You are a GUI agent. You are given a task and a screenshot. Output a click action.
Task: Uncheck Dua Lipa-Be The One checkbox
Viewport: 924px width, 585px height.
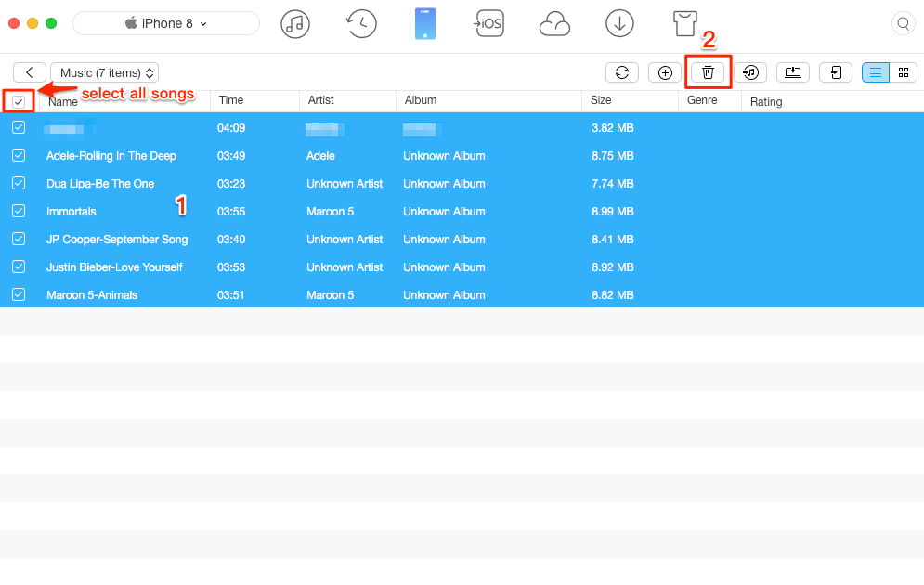[x=19, y=183]
